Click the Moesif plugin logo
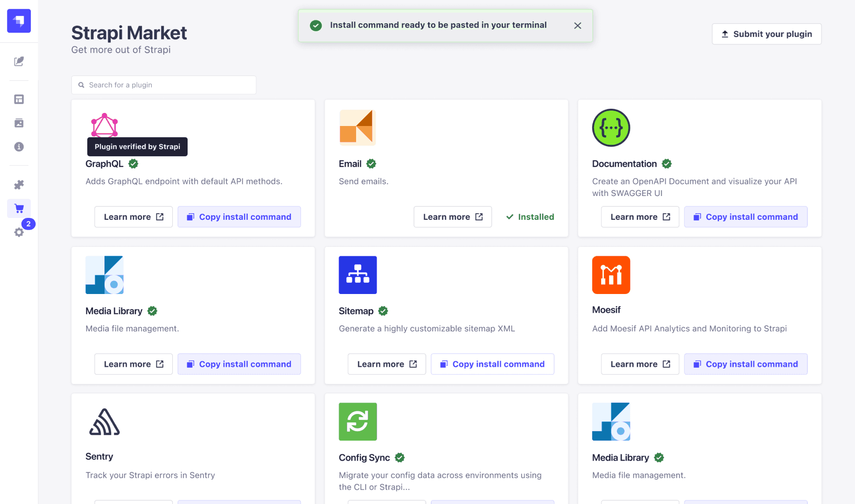855x504 pixels. click(611, 275)
